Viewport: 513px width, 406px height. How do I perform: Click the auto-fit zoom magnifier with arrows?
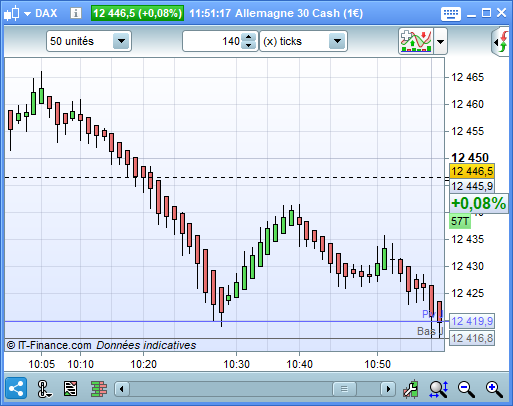coord(439,389)
